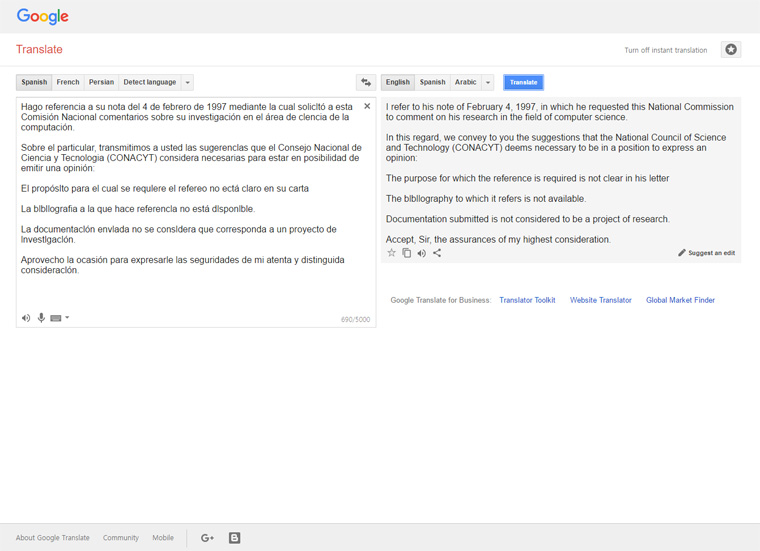Click the character counter 690/5000
The width and height of the screenshot is (760, 551).
(x=355, y=319)
